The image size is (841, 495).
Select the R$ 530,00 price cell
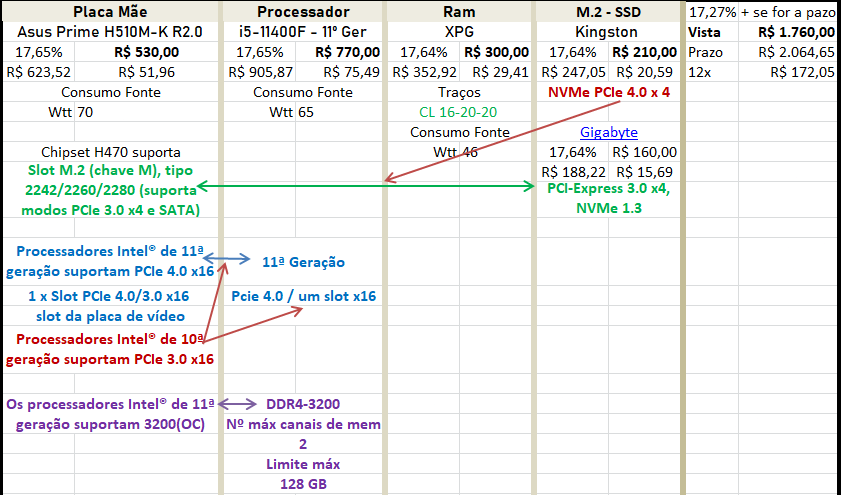146,52
